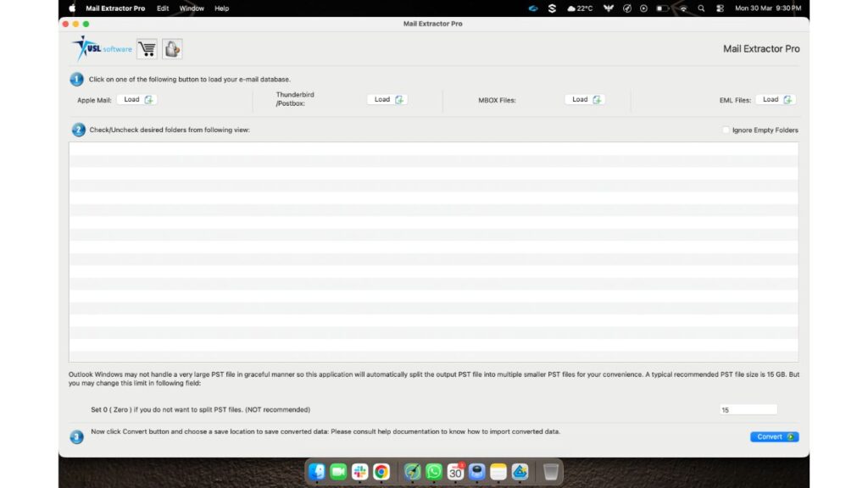Click the date and time Mon 30 Mar

768,8
